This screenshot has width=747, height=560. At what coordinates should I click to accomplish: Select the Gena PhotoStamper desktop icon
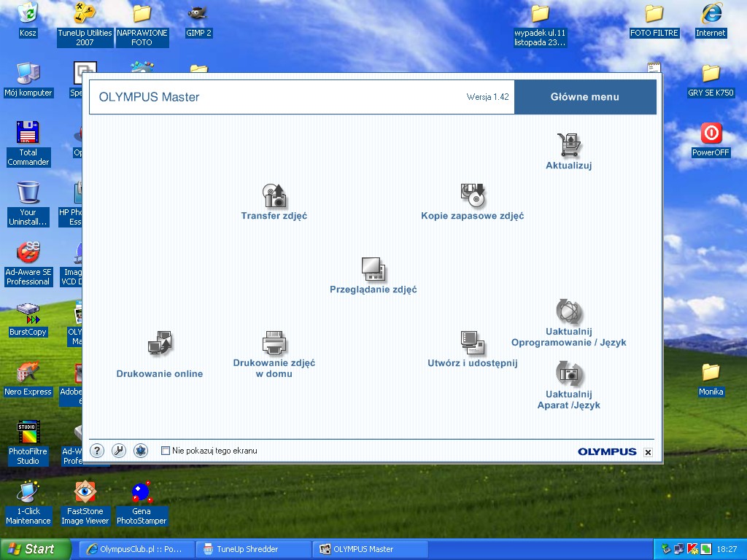coord(142,503)
